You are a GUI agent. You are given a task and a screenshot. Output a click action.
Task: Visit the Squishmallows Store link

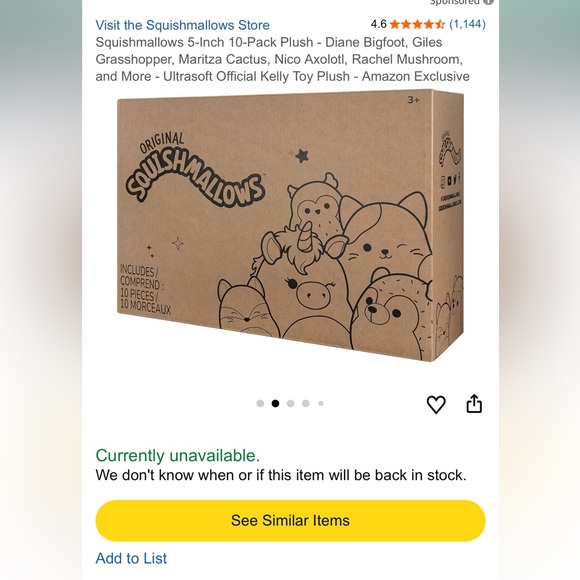[x=182, y=25]
